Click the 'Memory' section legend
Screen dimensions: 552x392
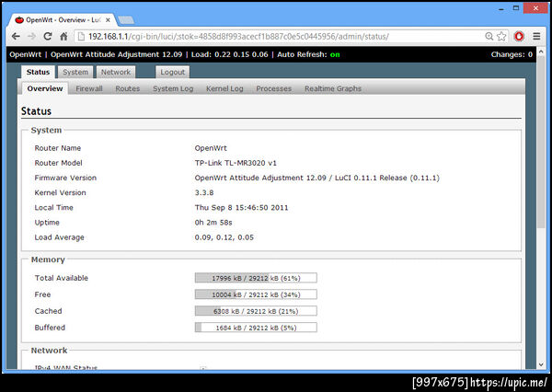48,259
